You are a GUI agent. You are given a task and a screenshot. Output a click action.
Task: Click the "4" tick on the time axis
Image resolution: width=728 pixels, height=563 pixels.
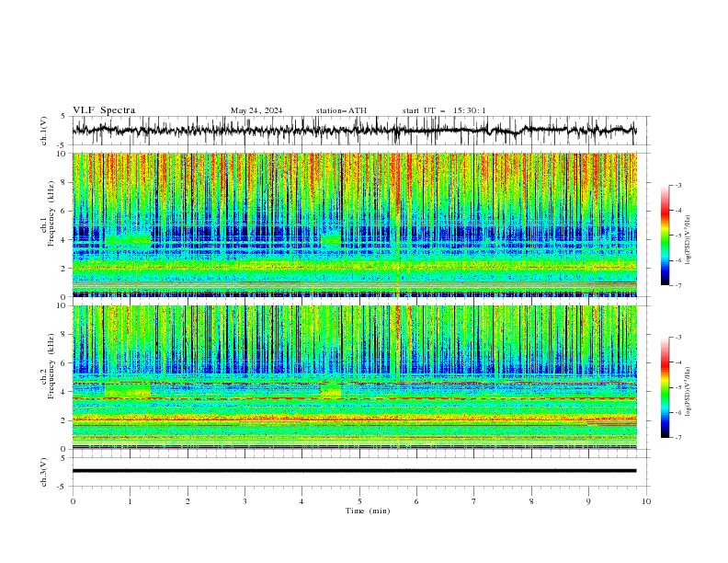(x=301, y=501)
